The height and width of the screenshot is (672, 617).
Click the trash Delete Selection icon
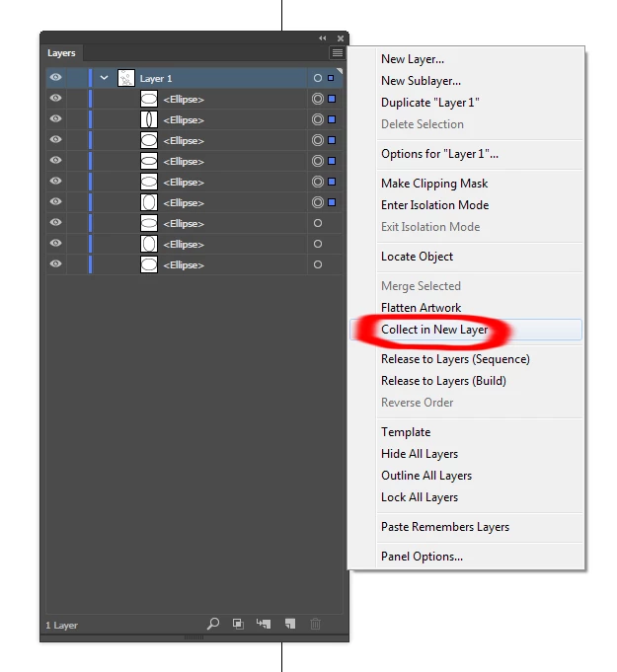point(315,624)
